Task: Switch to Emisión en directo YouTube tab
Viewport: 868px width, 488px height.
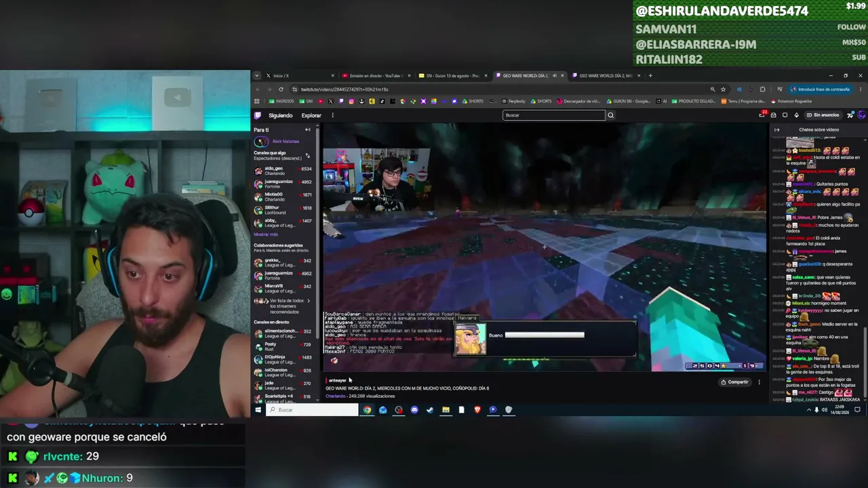Action: click(375, 75)
